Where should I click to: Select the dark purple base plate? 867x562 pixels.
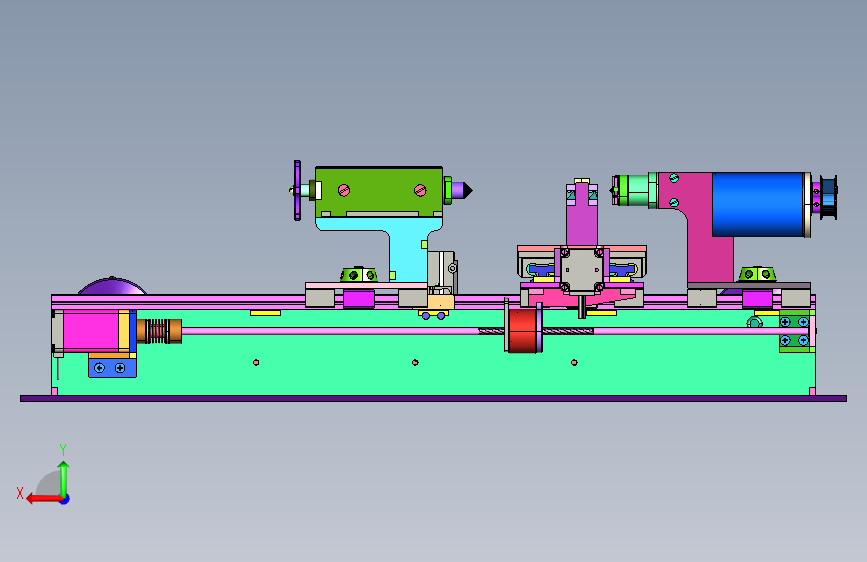[x=434, y=398]
